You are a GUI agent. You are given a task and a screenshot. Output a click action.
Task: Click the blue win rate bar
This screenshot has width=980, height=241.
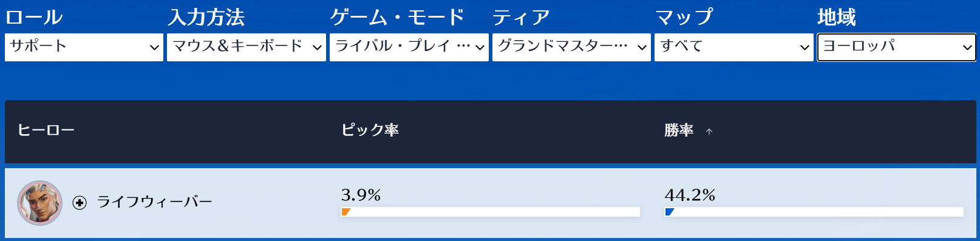tap(670, 212)
